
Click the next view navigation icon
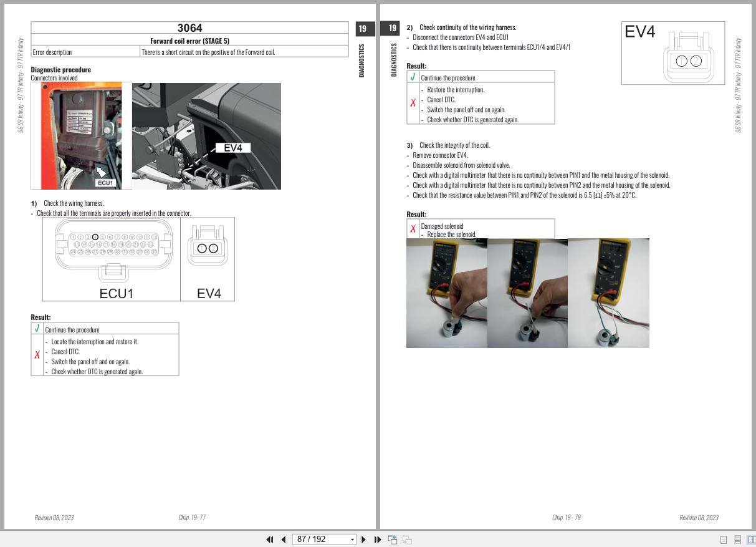[x=407, y=540]
